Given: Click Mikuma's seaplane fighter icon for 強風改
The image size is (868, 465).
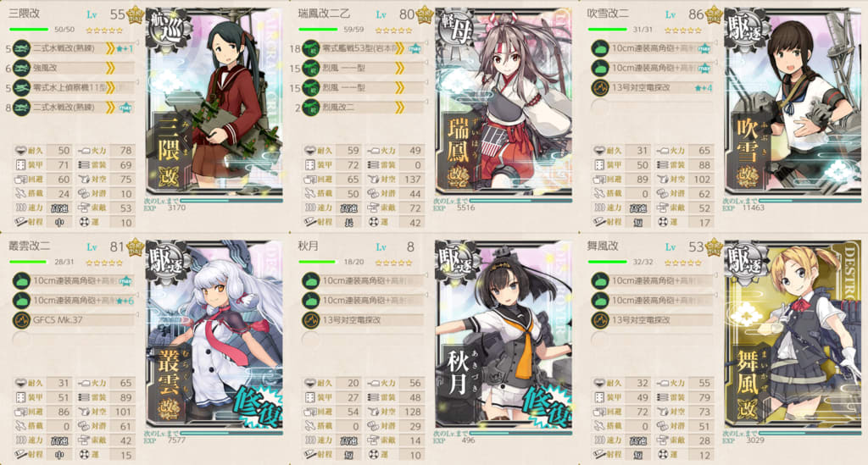Looking at the screenshot, I should click(21, 68).
